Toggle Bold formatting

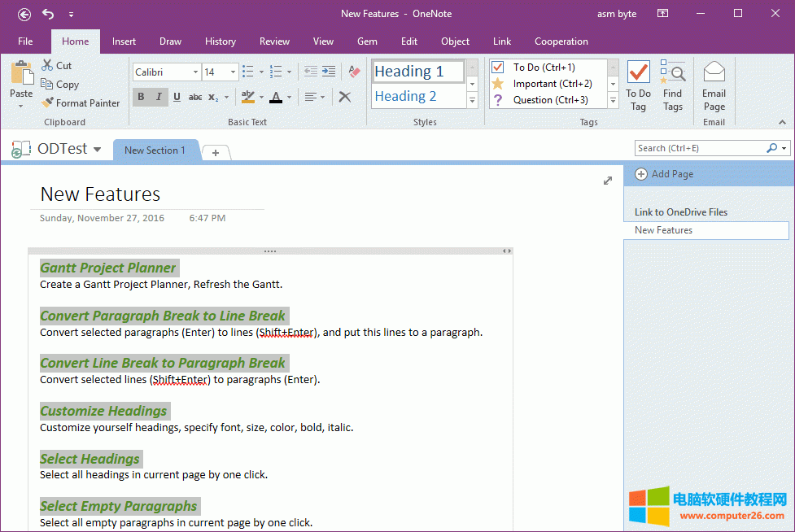(141, 97)
